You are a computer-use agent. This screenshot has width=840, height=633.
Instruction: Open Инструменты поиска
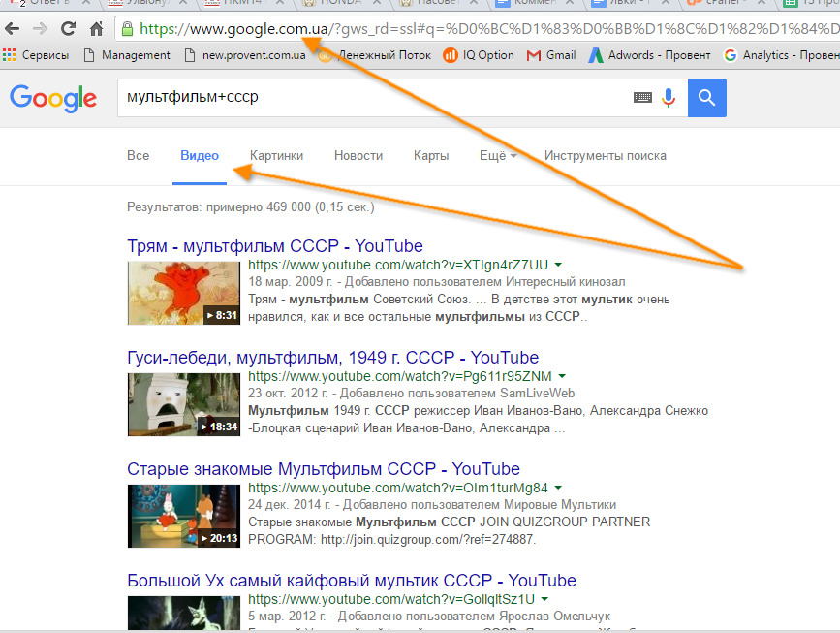pyautogui.click(x=605, y=155)
